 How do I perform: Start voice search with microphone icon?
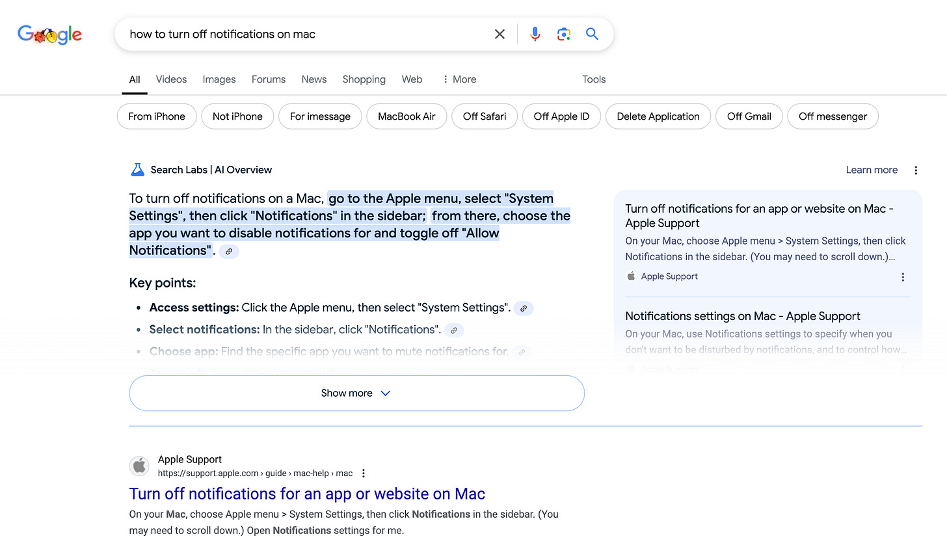click(535, 34)
